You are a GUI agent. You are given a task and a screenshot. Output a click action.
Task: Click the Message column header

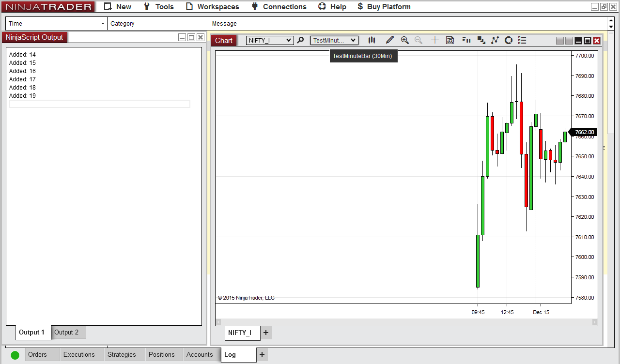click(408, 23)
